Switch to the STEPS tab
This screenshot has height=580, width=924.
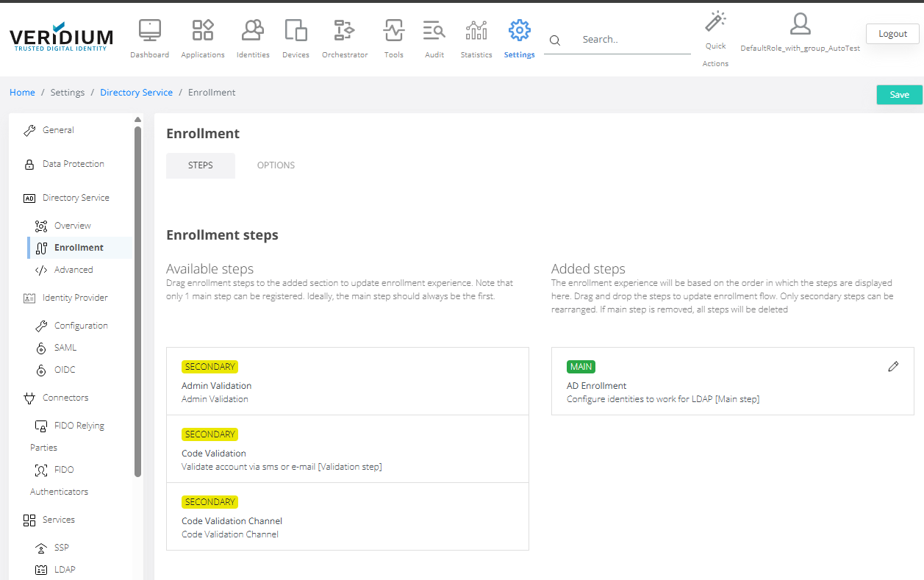pos(201,165)
